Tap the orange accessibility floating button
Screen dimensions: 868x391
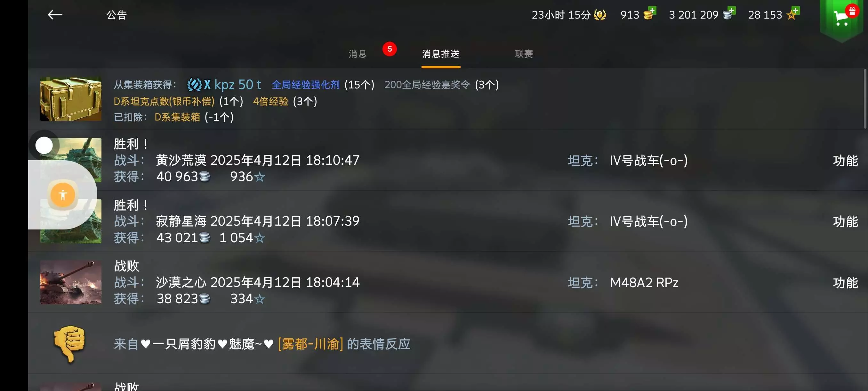click(x=63, y=195)
